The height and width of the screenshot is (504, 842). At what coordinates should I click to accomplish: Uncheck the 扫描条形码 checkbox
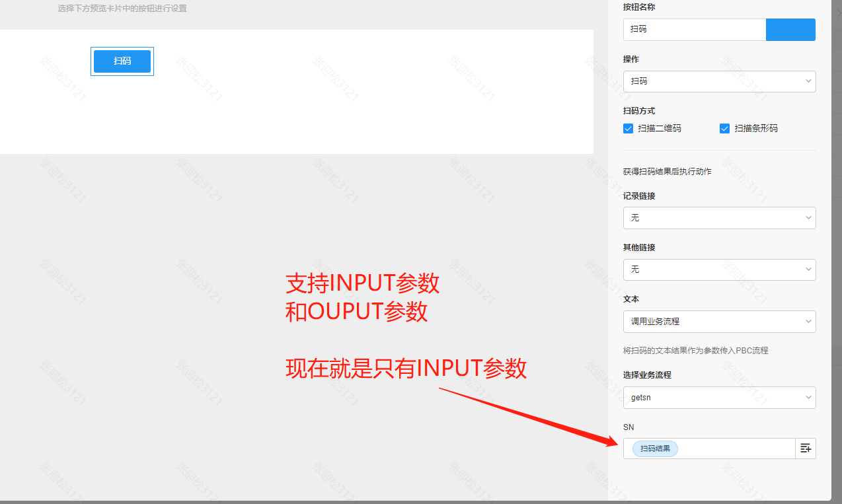725,128
